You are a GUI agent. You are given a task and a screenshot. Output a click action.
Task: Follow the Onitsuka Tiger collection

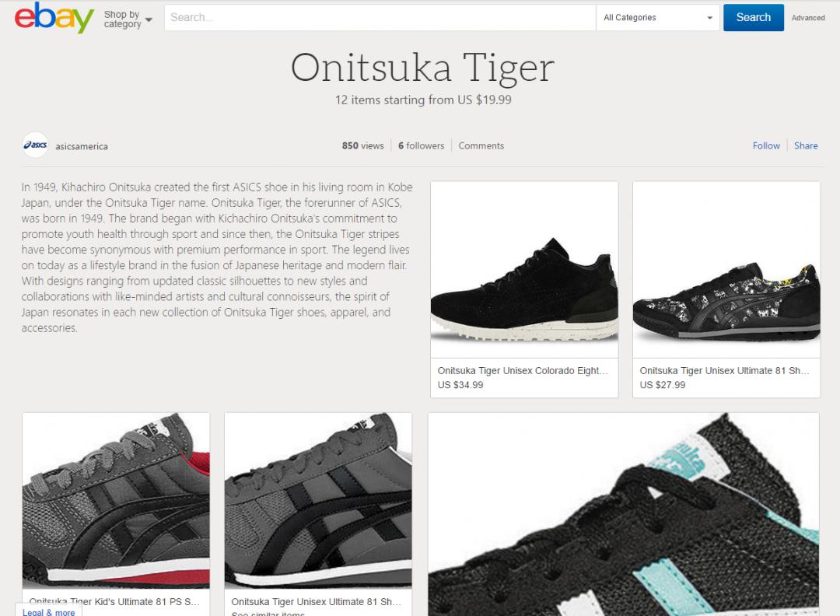coord(766,145)
